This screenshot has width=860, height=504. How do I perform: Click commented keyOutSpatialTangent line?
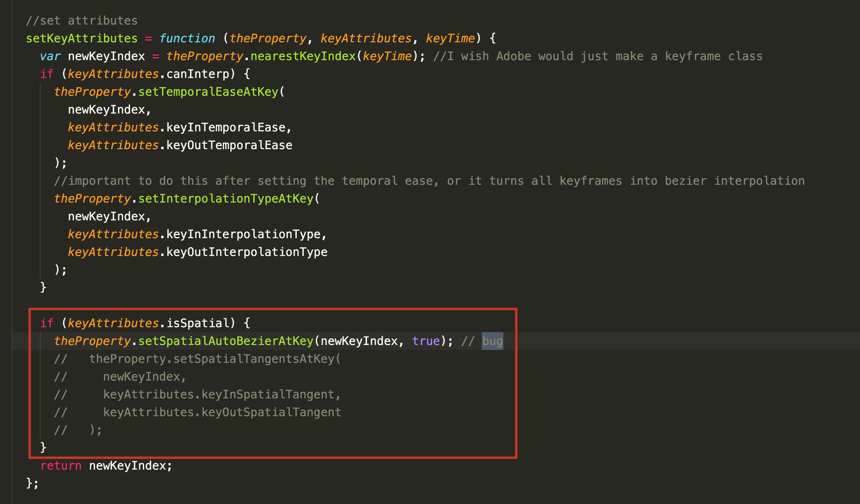pos(198,412)
